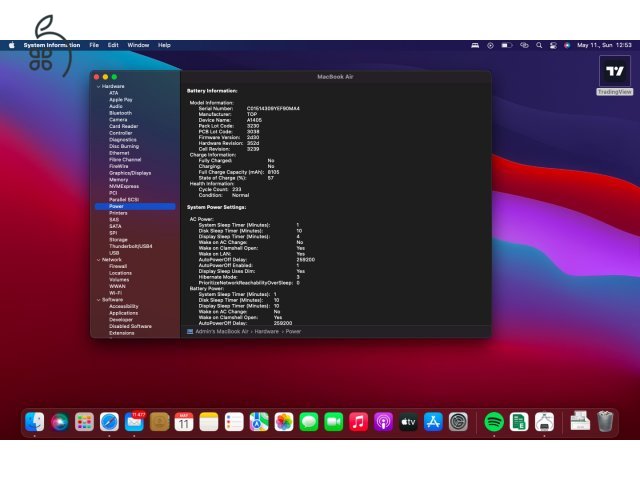Select Thunderbolt/USB4 in the sidebar
Image resolution: width=640 pixels, height=480 pixels.
point(131,246)
